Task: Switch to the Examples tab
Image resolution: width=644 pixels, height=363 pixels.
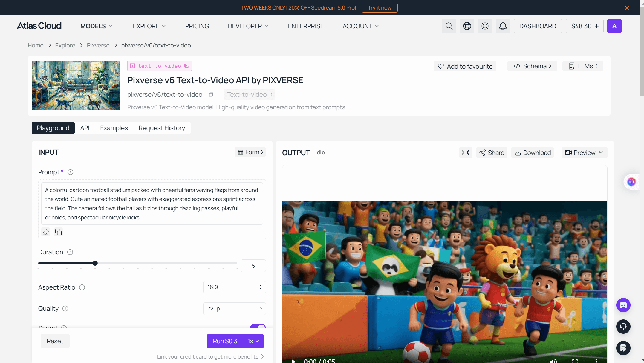Action: click(x=114, y=128)
